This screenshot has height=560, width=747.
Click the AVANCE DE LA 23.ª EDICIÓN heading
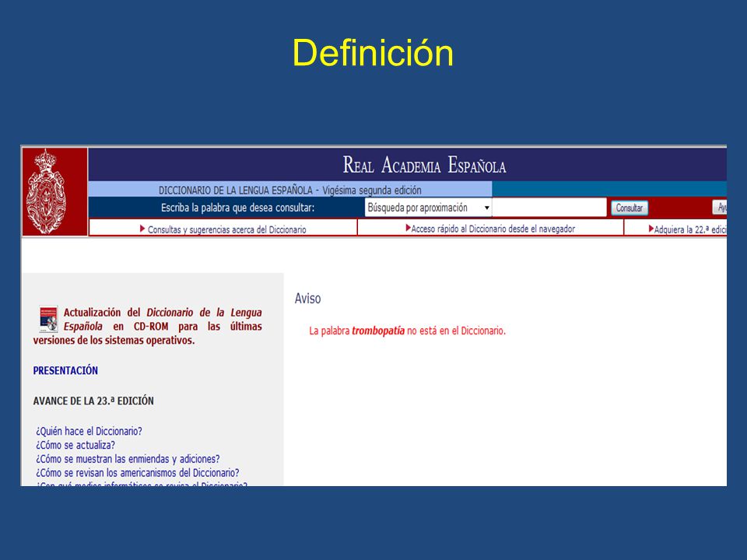[93, 401]
